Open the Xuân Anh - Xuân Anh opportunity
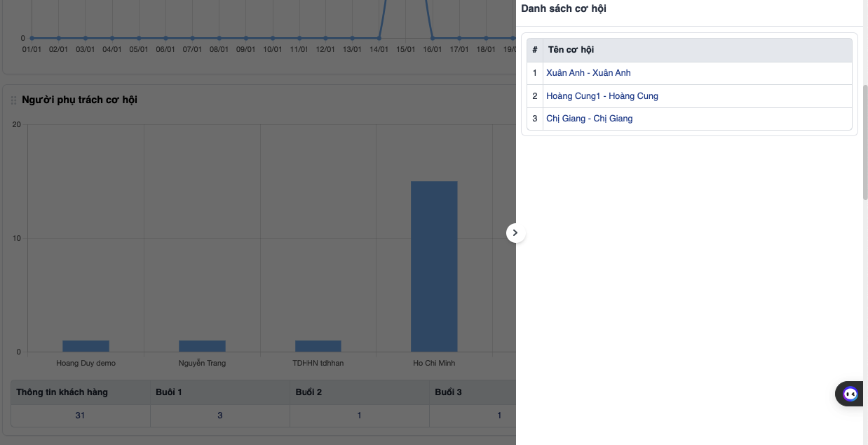This screenshot has height=445, width=868. (588, 73)
